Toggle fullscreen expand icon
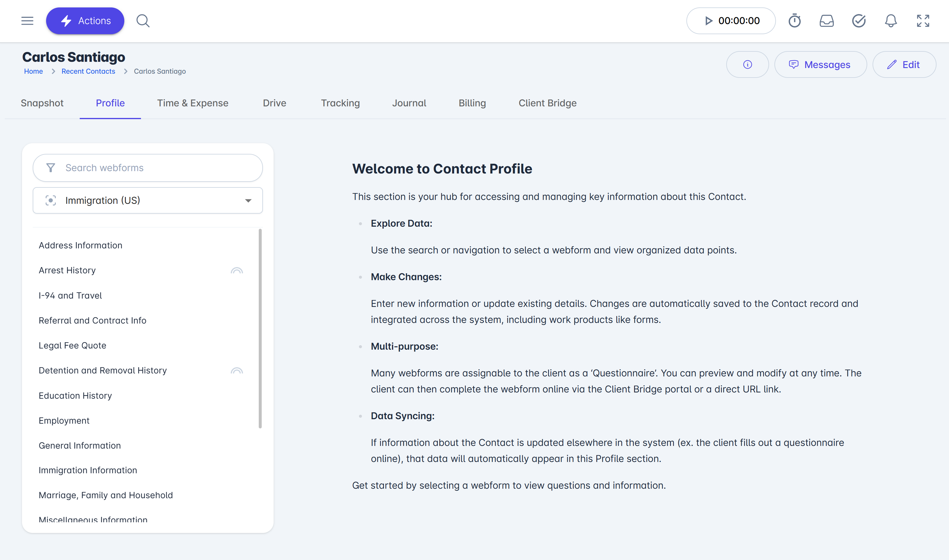Image resolution: width=949 pixels, height=560 pixels. tap(923, 21)
